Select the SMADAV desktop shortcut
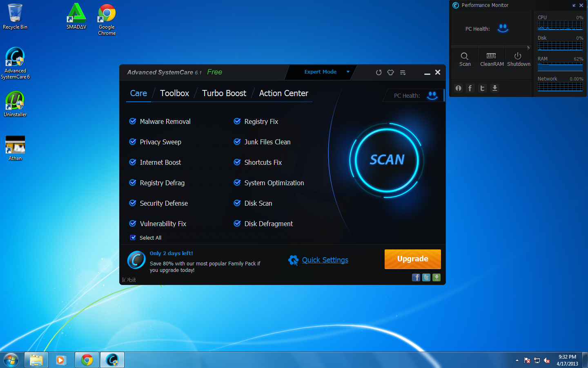588x368 pixels. click(x=76, y=16)
